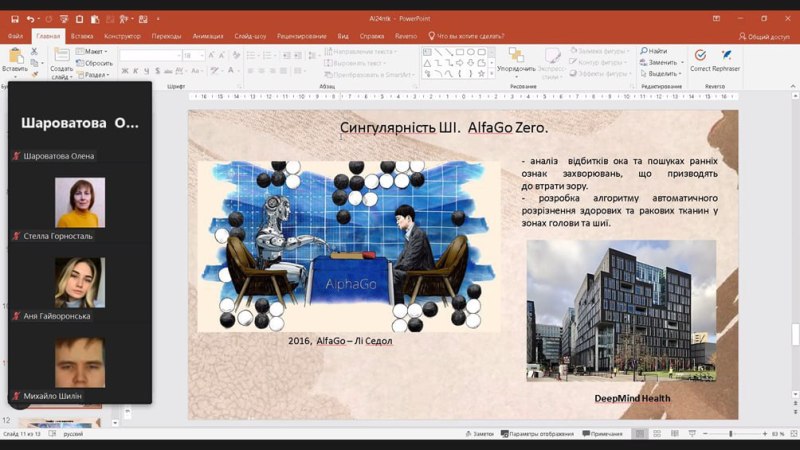Click the zoom out minus button
Screen dimensions: 800x450
[705, 434]
